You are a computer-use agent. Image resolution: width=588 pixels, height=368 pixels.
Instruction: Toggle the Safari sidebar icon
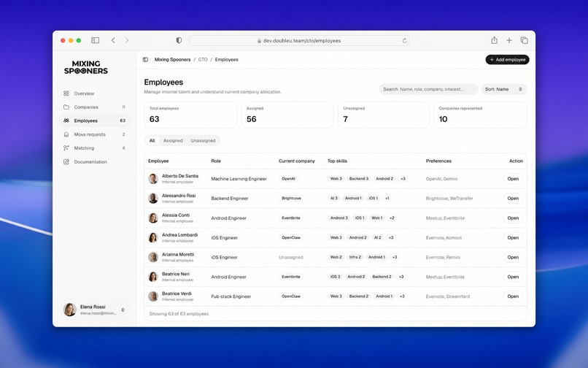coord(96,40)
